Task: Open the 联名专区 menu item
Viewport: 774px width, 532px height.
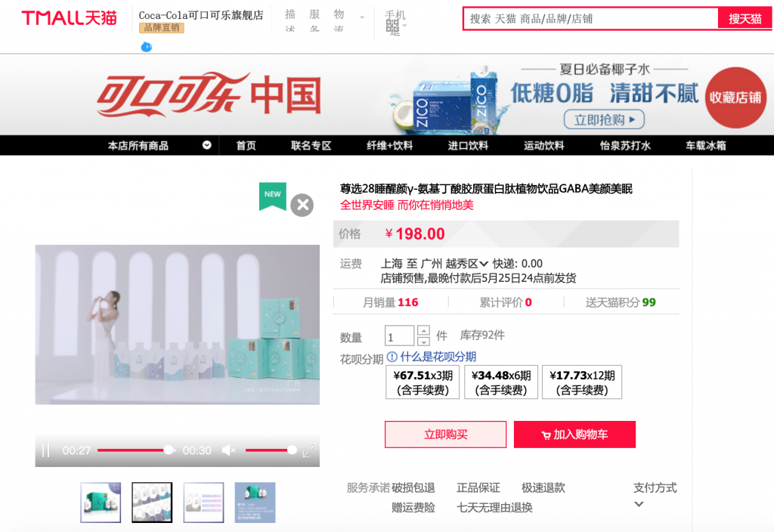Action: (x=311, y=146)
